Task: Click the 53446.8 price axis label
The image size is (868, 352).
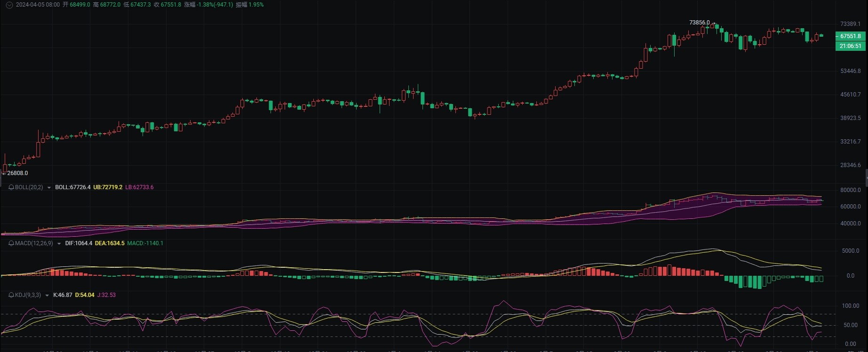Action: (x=851, y=71)
